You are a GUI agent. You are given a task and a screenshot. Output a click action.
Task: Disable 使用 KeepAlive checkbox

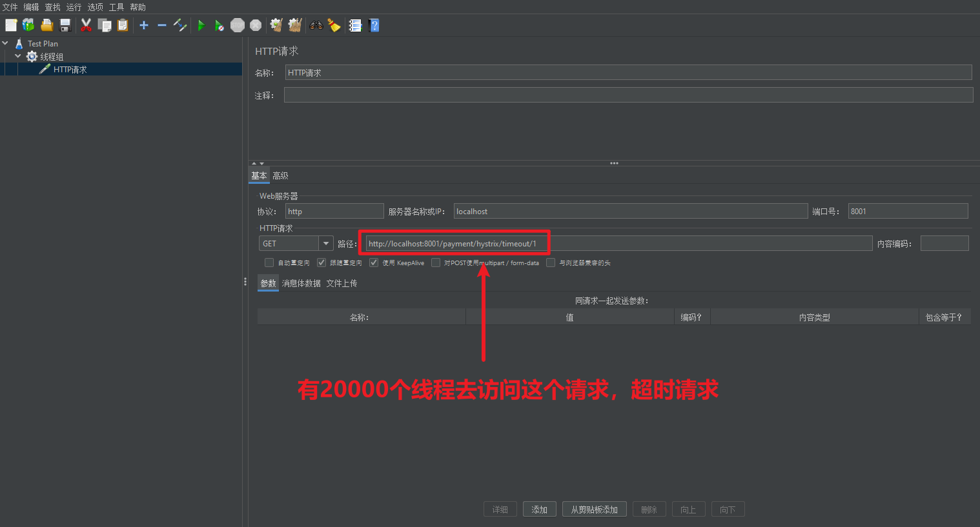[x=373, y=263]
